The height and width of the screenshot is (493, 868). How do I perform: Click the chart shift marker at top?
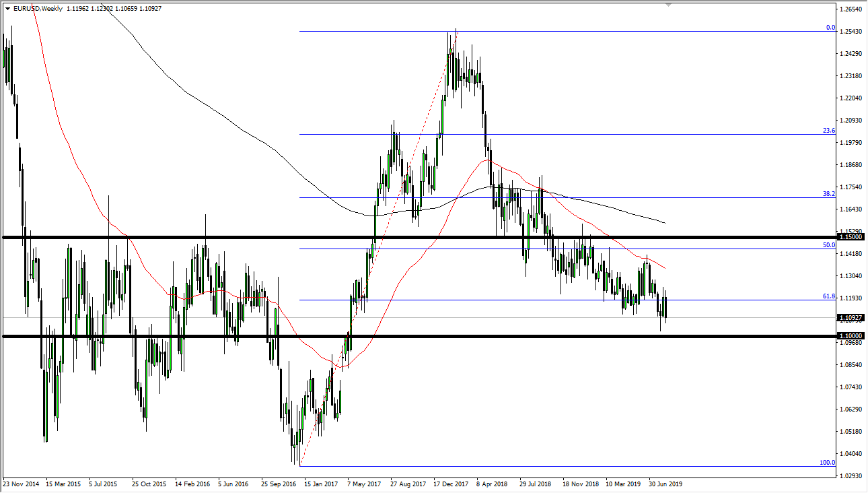click(x=668, y=5)
